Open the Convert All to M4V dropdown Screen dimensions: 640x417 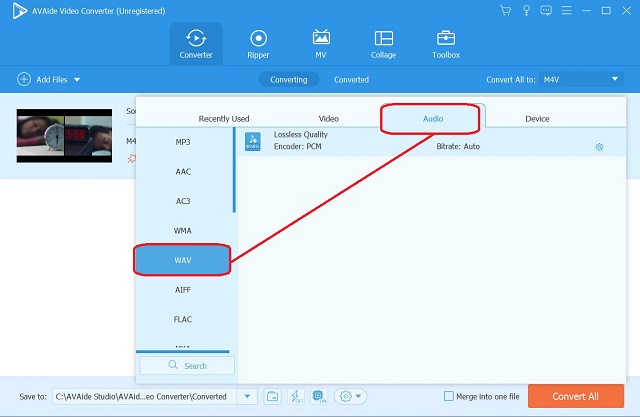(x=581, y=79)
